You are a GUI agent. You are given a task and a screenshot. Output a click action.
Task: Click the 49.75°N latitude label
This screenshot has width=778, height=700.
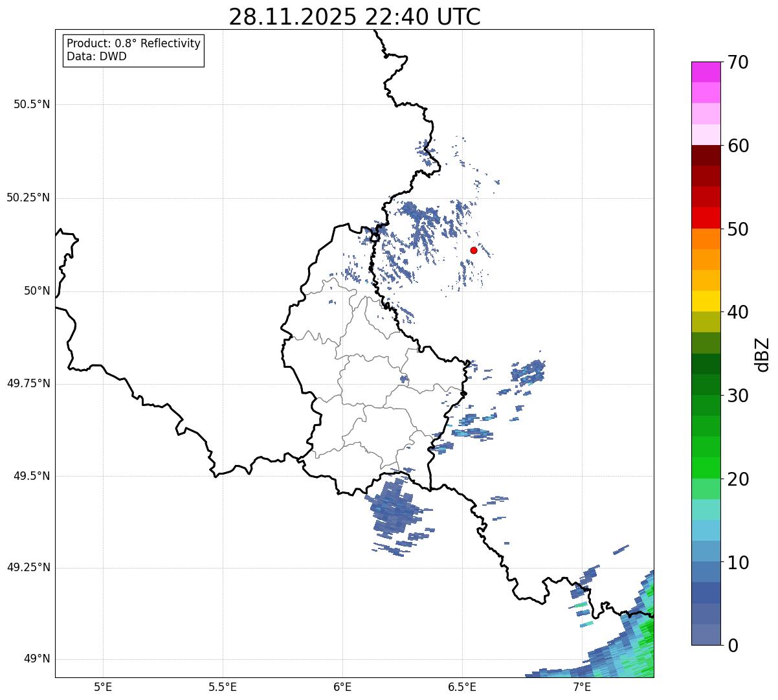[28, 383]
